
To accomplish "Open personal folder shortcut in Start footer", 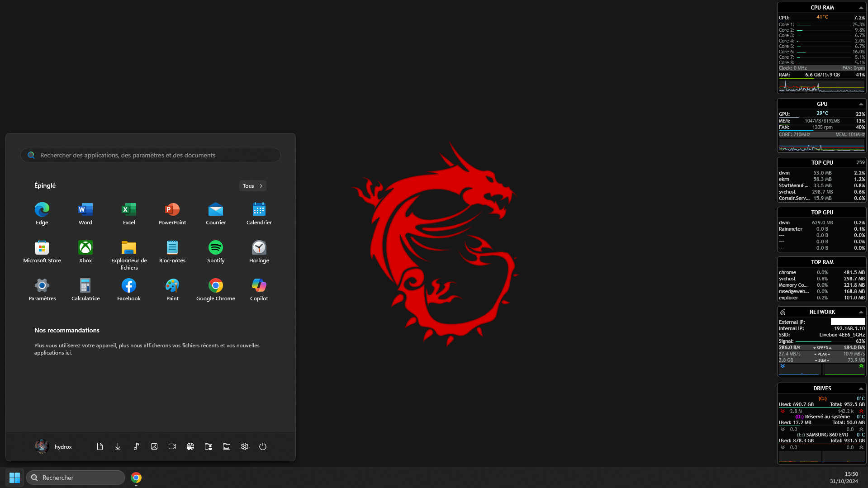I will point(209,446).
